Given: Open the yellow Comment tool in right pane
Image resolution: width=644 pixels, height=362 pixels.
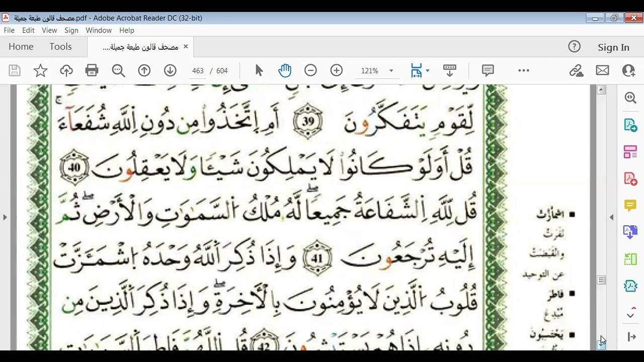Looking at the screenshot, I should click(x=630, y=205).
